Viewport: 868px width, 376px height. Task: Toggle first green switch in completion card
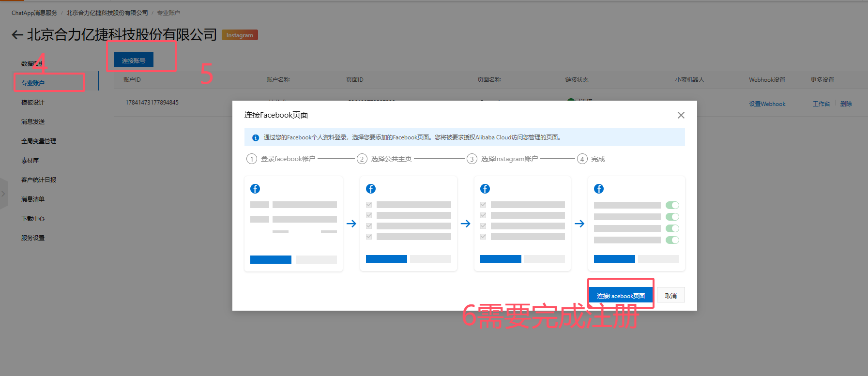672,205
